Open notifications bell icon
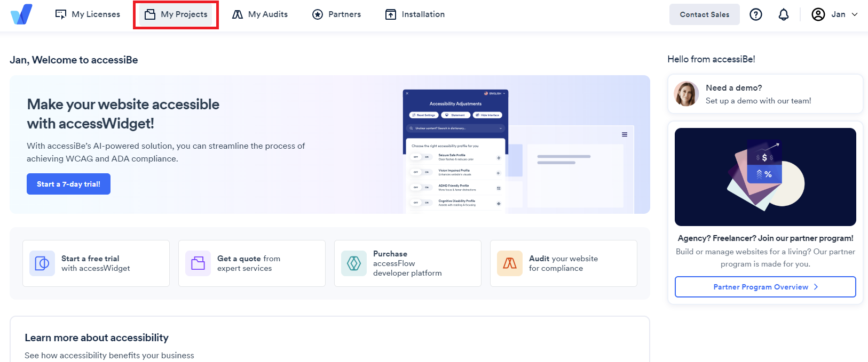868x362 pixels. (783, 14)
